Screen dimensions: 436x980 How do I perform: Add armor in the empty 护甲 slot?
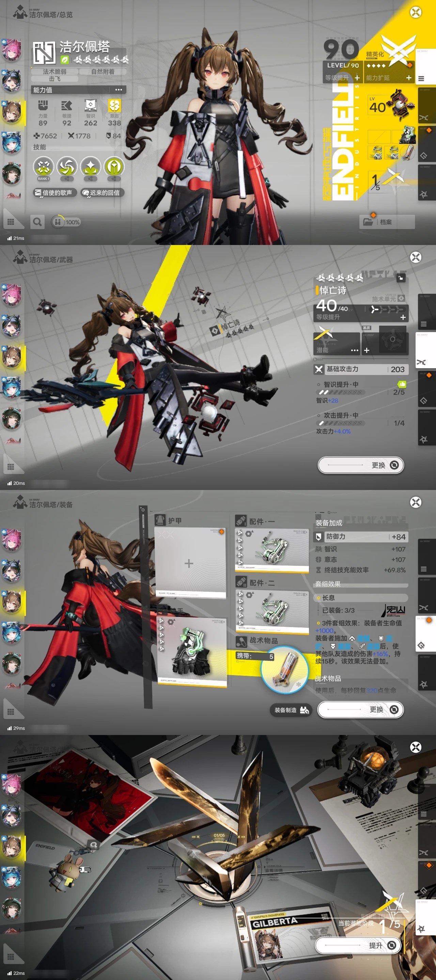point(189,563)
